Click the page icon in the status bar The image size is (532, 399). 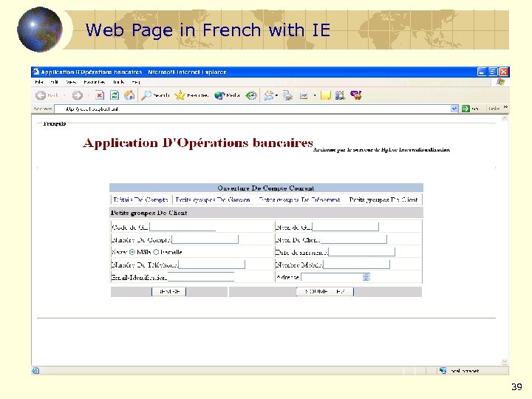pyautogui.click(x=35, y=370)
